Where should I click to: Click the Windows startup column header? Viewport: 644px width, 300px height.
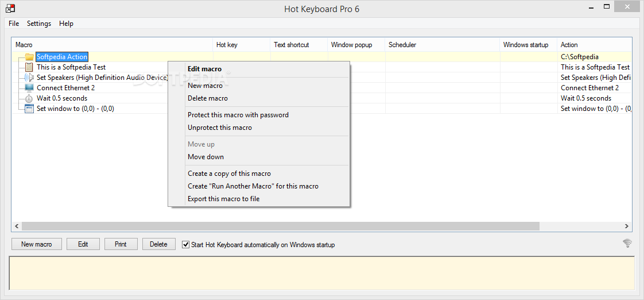tap(529, 45)
